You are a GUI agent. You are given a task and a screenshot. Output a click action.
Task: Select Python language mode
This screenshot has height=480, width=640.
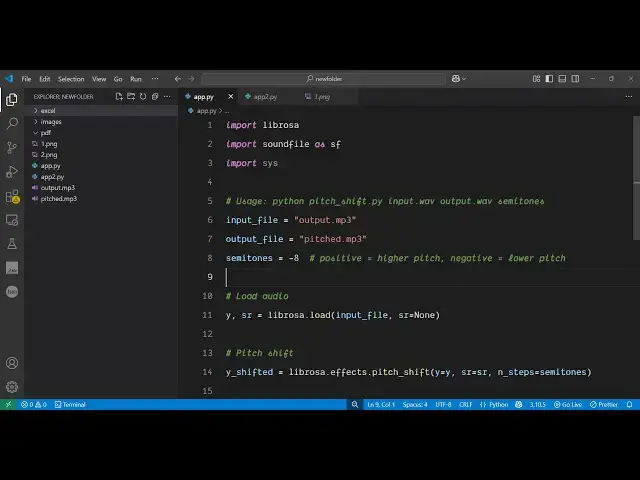tap(494, 404)
